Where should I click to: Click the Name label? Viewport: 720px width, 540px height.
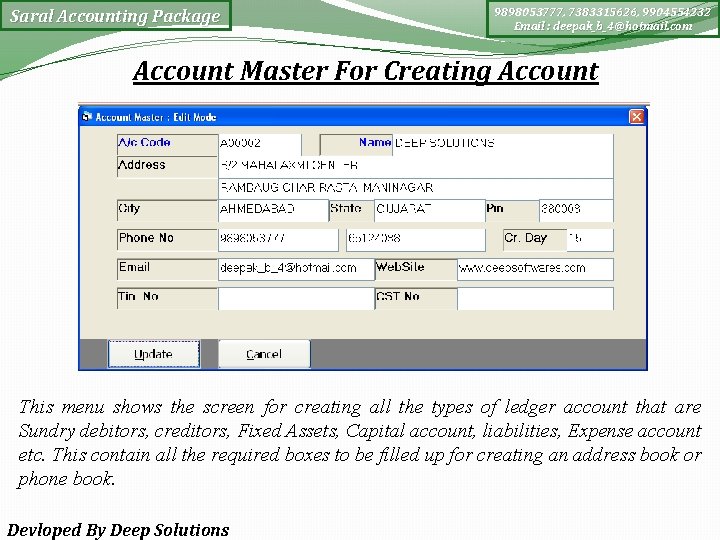pos(375,142)
